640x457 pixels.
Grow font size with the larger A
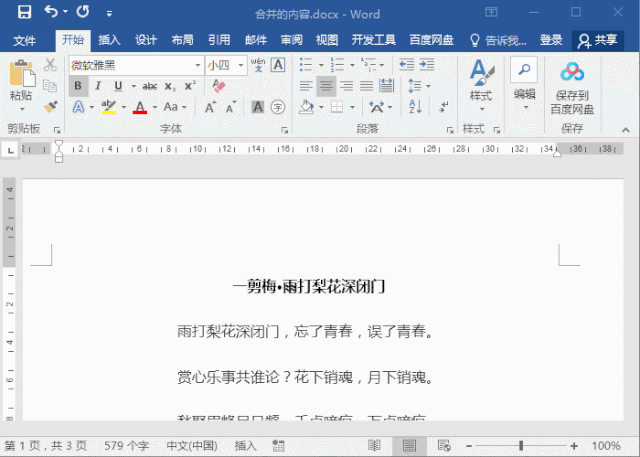point(211,107)
